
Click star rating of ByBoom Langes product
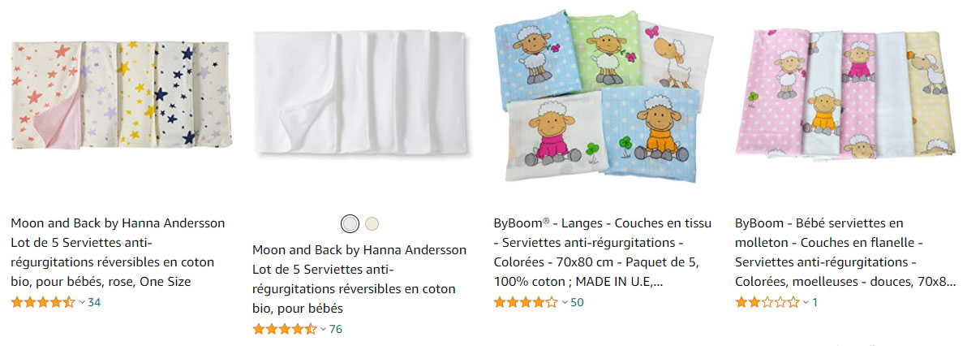[527, 303]
